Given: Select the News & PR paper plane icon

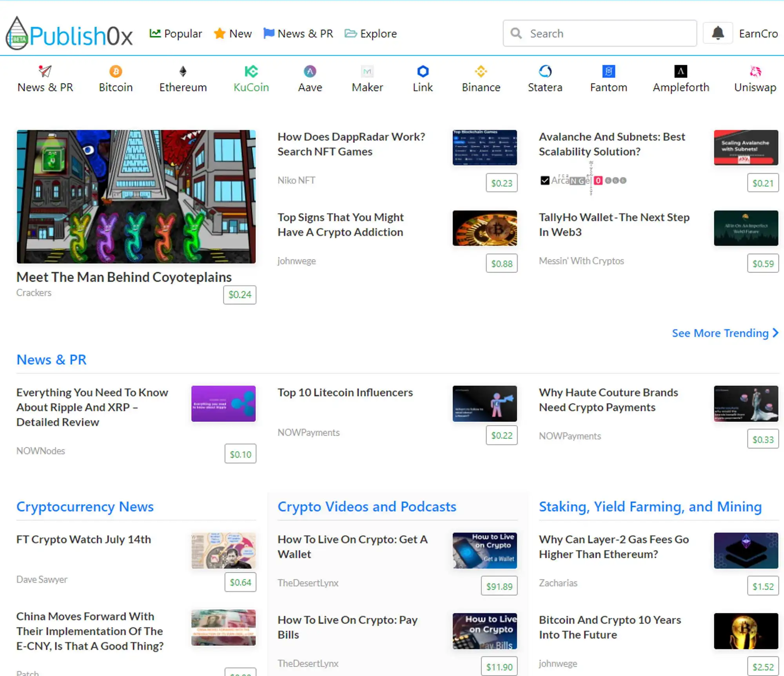Looking at the screenshot, I should coord(45,71).
